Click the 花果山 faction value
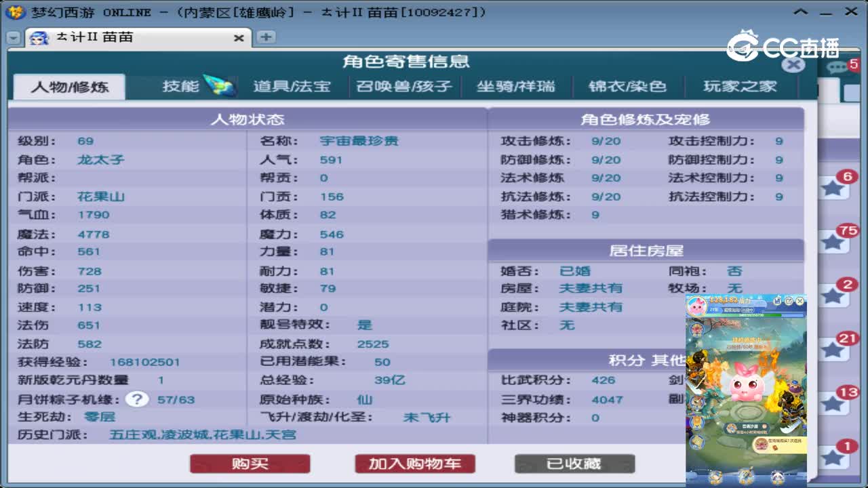Screen dimensions: 868x488 (x=101, y=197)
